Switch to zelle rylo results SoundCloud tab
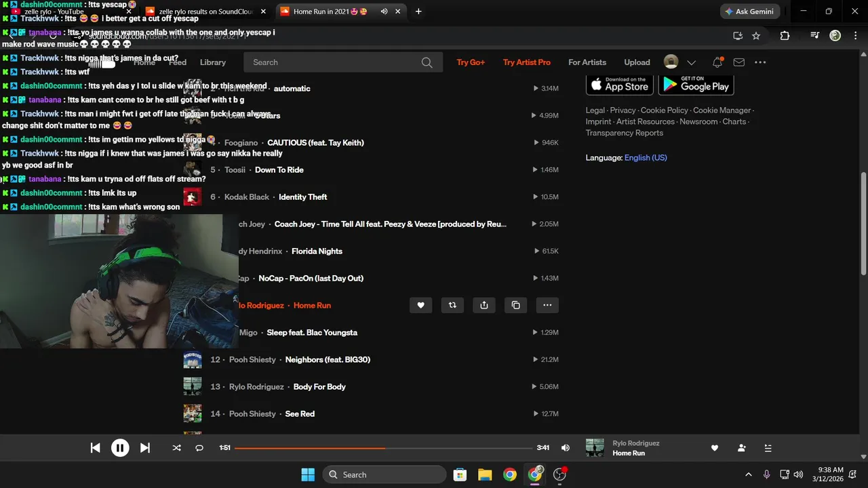 [x=204, y=12]
